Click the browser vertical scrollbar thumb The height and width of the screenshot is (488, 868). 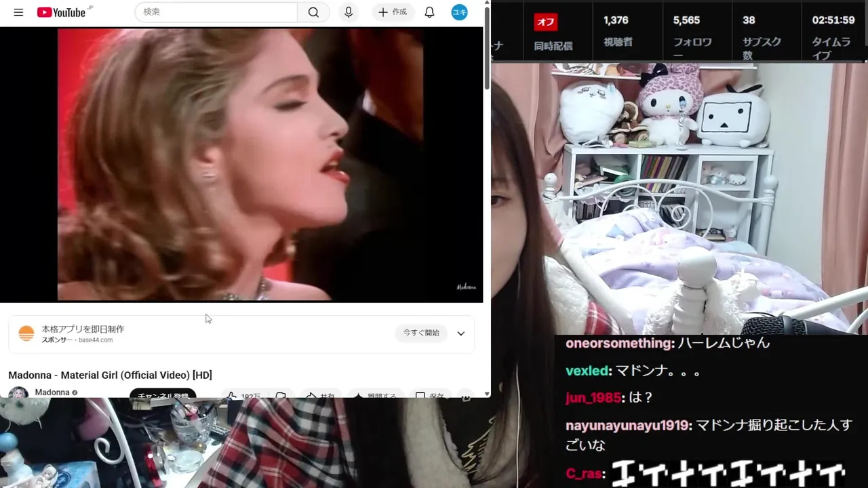(x=486, y=47)
